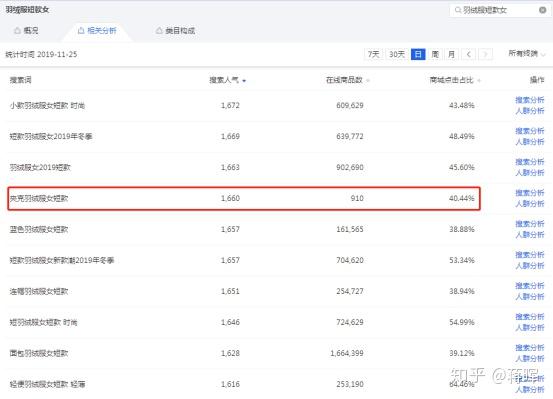553x399 pixels.
Task: Open 搜索分析 for 羽绒服女2019短款
Action: point(529,162)
